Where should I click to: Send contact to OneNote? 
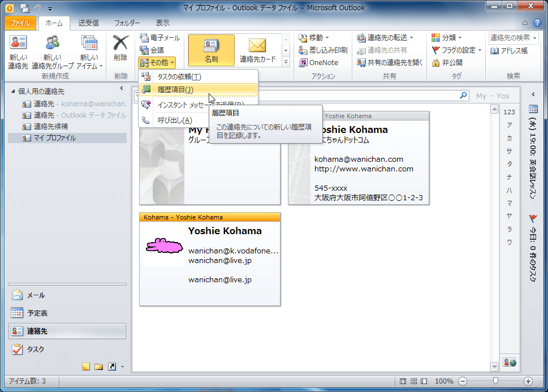tap(318, 63)
